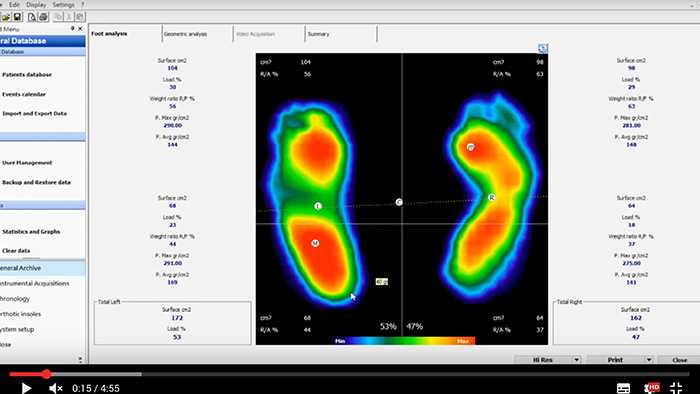This screenshot has width=700, height=394.
Task: Expand the Print dropdown arrow
Action: (649, 360)
